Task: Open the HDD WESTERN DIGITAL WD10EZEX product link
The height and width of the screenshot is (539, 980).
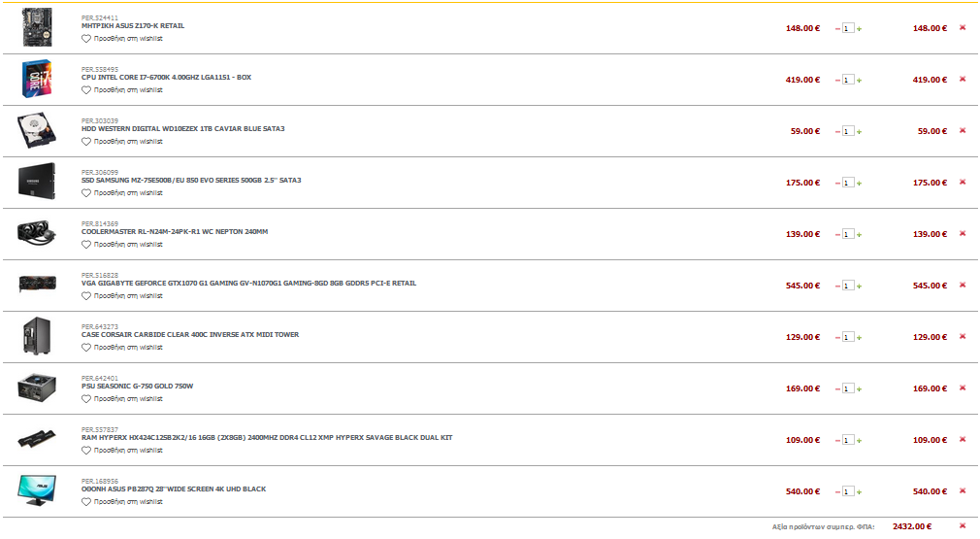Action: click(182, 129)
